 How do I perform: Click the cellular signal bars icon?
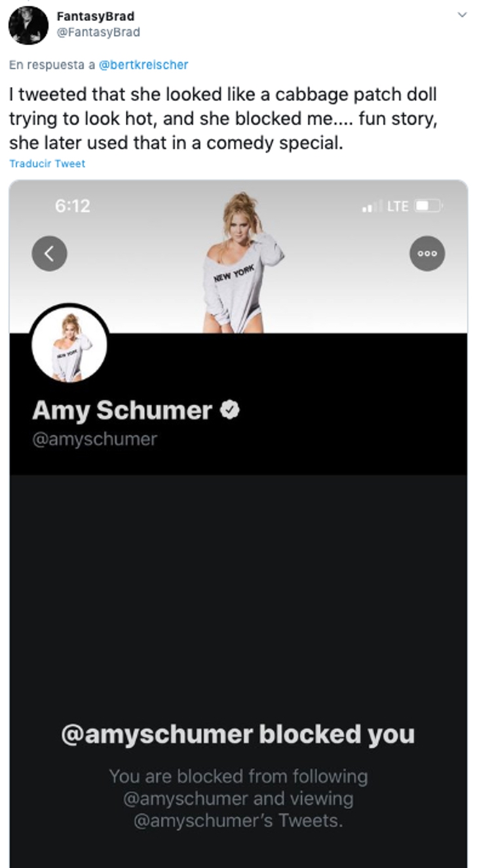(372, 207)
